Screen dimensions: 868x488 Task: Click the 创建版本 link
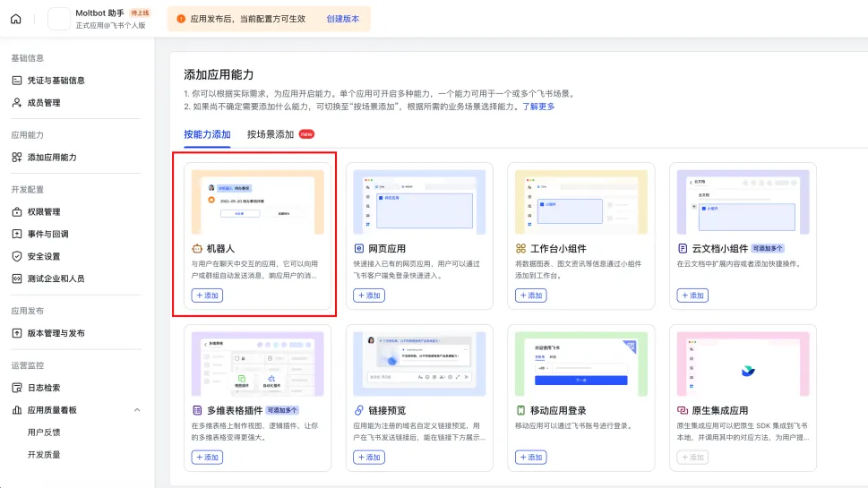pyautogui.click(x=343, y=19)
